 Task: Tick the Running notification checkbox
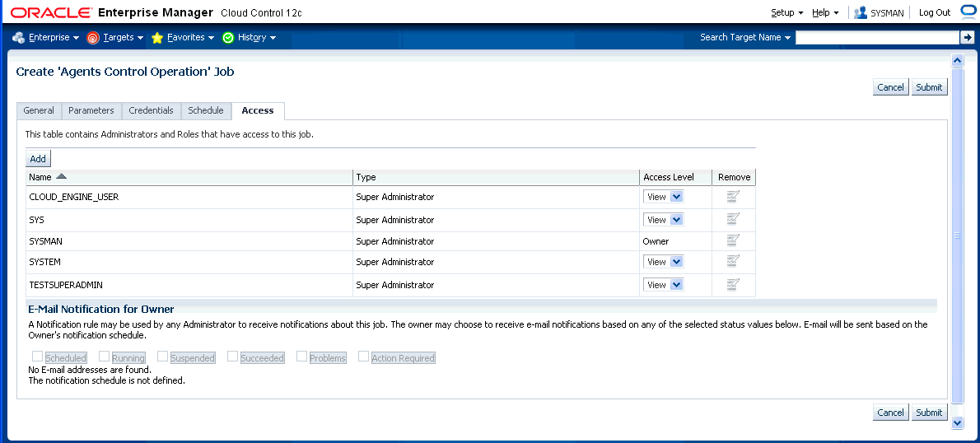(x=105, y=357)
